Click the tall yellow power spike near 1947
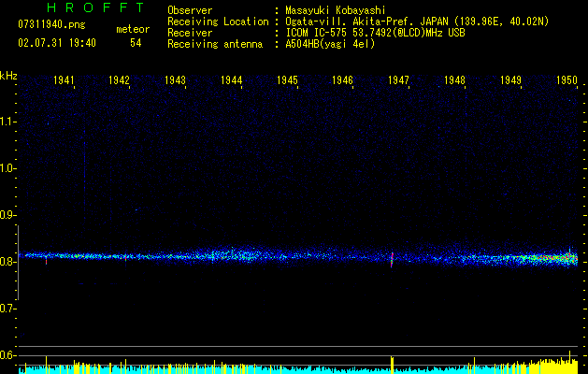 click(392, 365)
